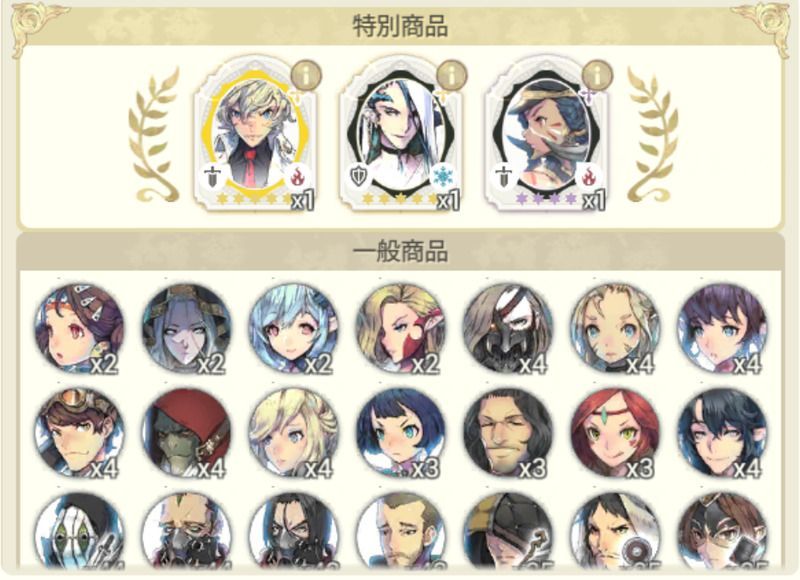The width and height of the screenshot is (800, 580).
Task: Tap the shield class icon
Action: pyautogui.click(x=358, y=176)
